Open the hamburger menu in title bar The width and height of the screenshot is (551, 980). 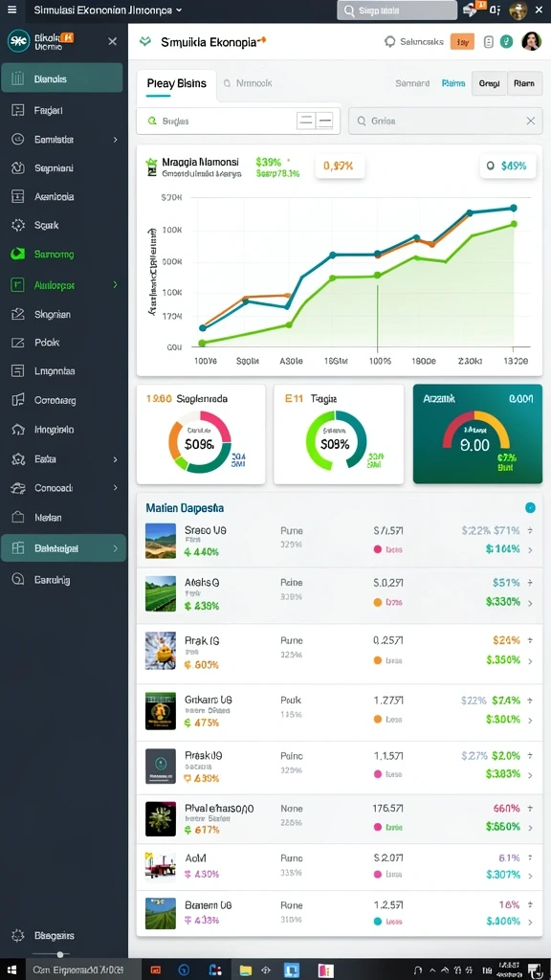(x=12, y=10)
